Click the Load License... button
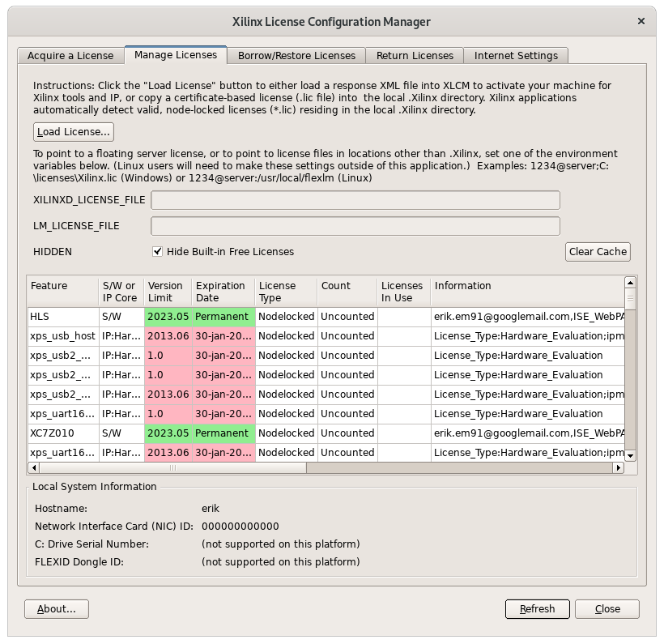The width and height of the screenshot is (664, 644). point(74,132)
